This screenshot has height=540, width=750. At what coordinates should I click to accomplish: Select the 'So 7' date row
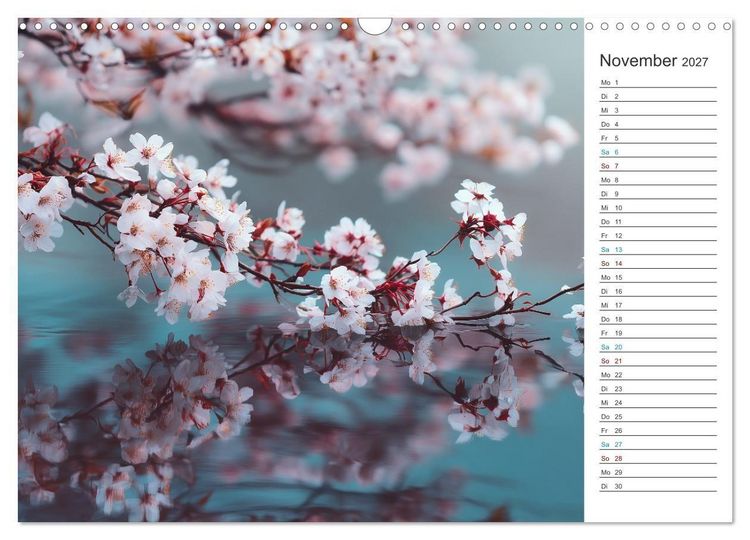tap(658, 165)
